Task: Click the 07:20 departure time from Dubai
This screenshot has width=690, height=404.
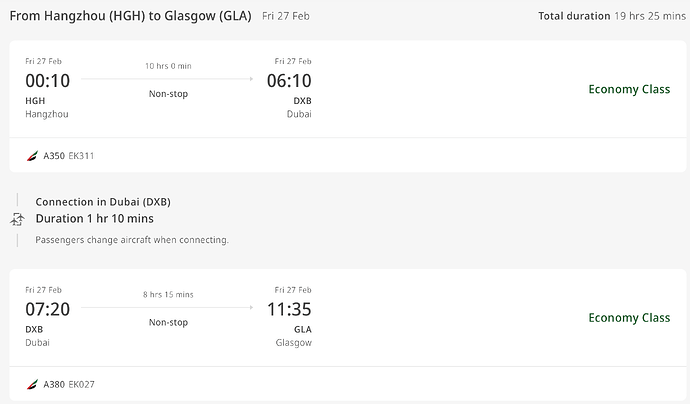Action: coord(48,309)
